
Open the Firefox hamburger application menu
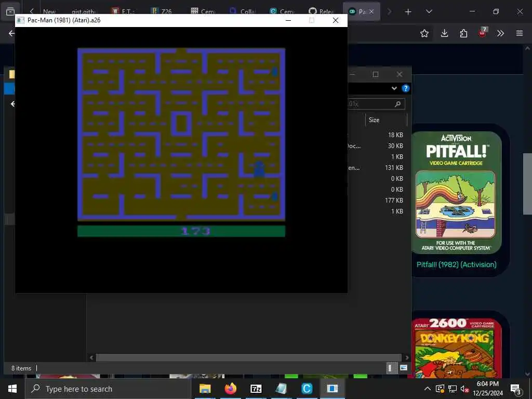(520, 33)
